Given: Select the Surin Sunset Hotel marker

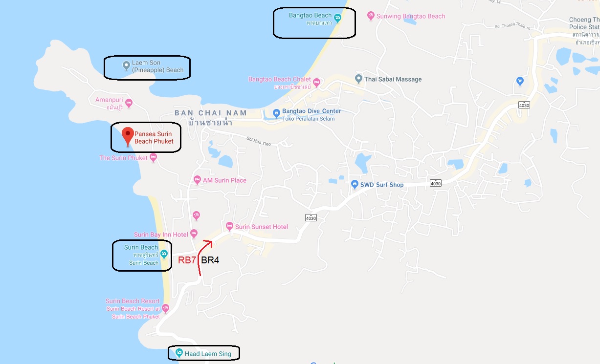Looking at the screenshot, I should 229,226.
